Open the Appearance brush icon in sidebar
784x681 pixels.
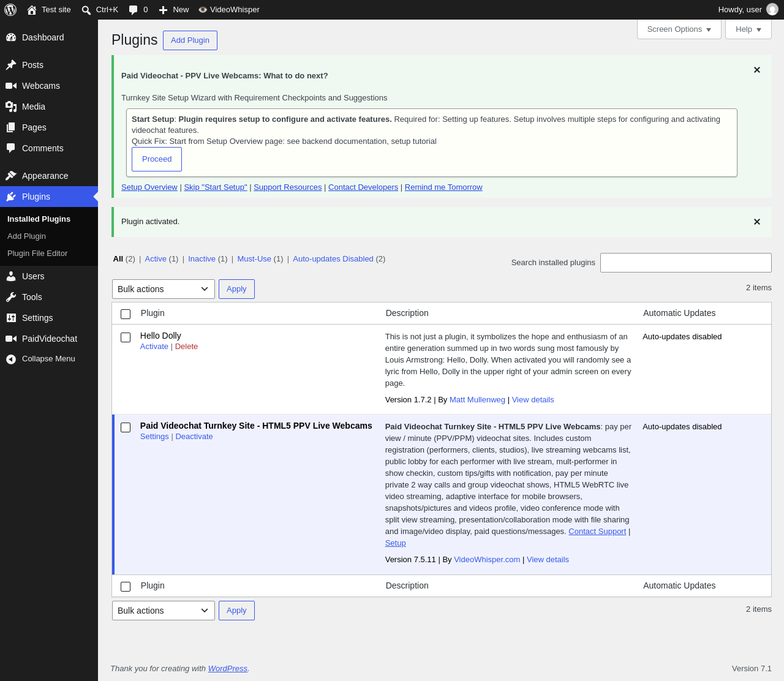pyautogui.click(x=11, y=176)
